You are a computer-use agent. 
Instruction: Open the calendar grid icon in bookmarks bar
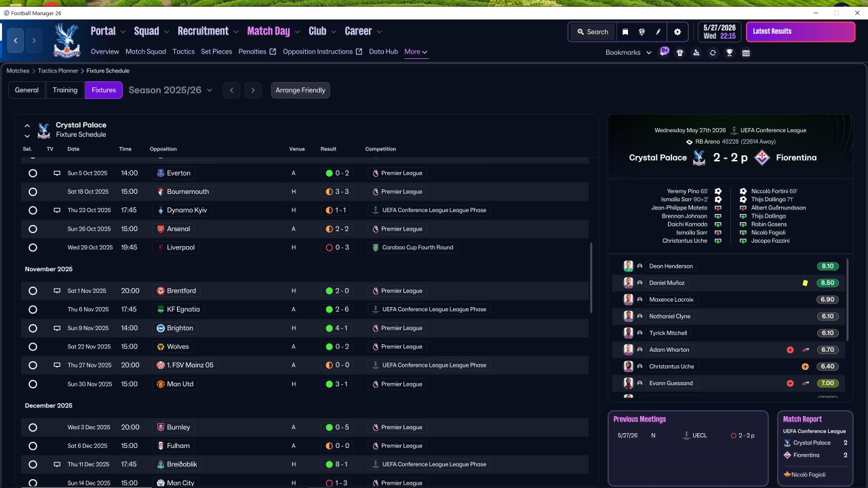pos(746,53)
